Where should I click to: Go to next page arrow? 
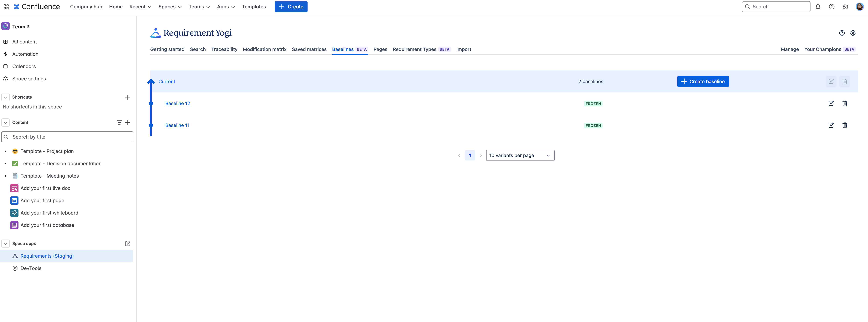click(x=481, y=155)
